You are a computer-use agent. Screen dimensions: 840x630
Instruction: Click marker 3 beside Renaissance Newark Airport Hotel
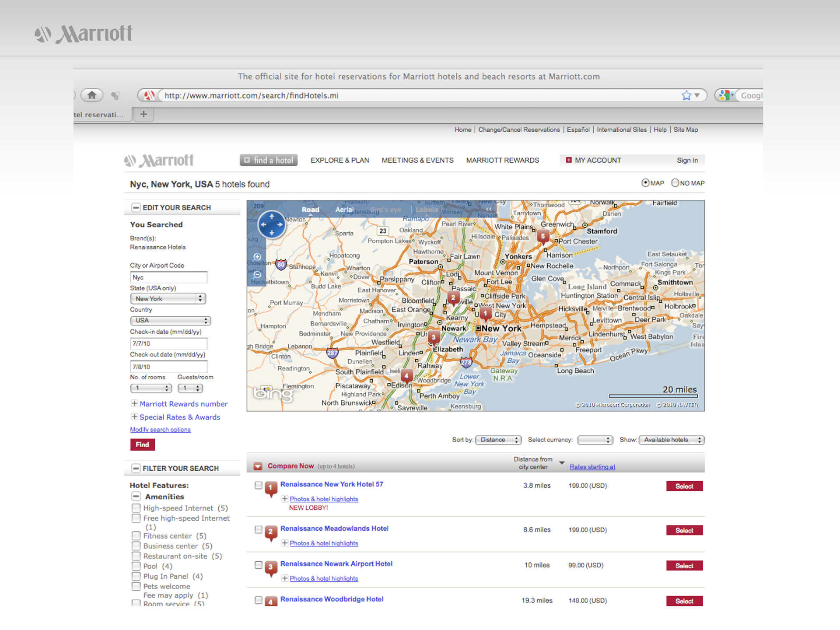coord(271,568)
